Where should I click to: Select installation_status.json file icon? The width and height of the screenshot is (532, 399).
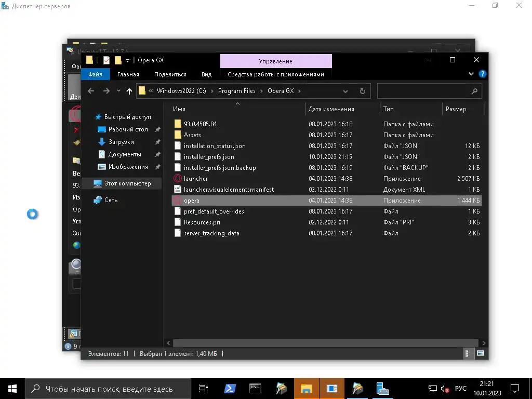178,146
